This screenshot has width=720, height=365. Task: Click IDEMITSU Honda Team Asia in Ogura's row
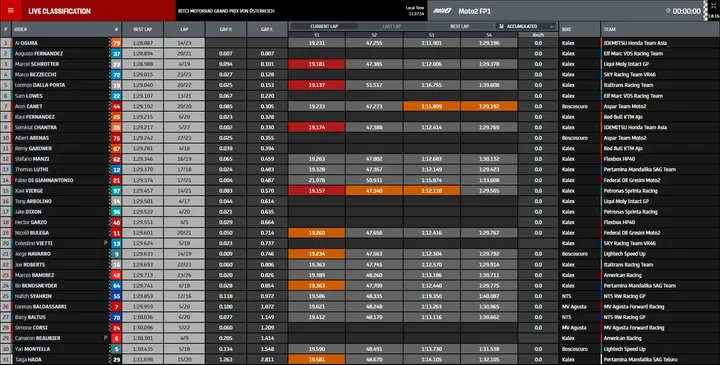click(636, 43)
